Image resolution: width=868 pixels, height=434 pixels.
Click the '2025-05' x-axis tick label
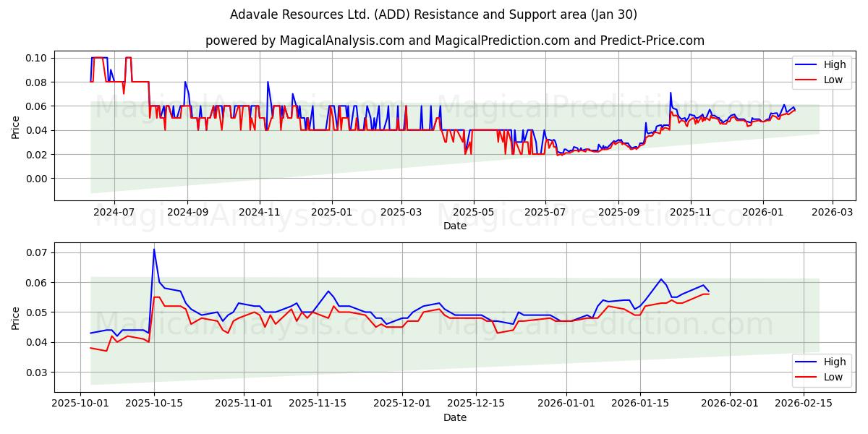[x=475, y=212]
